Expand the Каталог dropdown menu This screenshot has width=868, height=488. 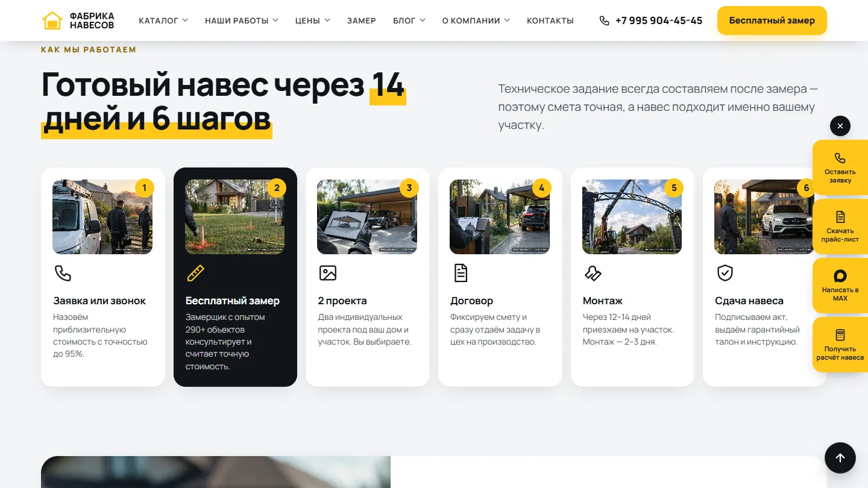point(163,20)
